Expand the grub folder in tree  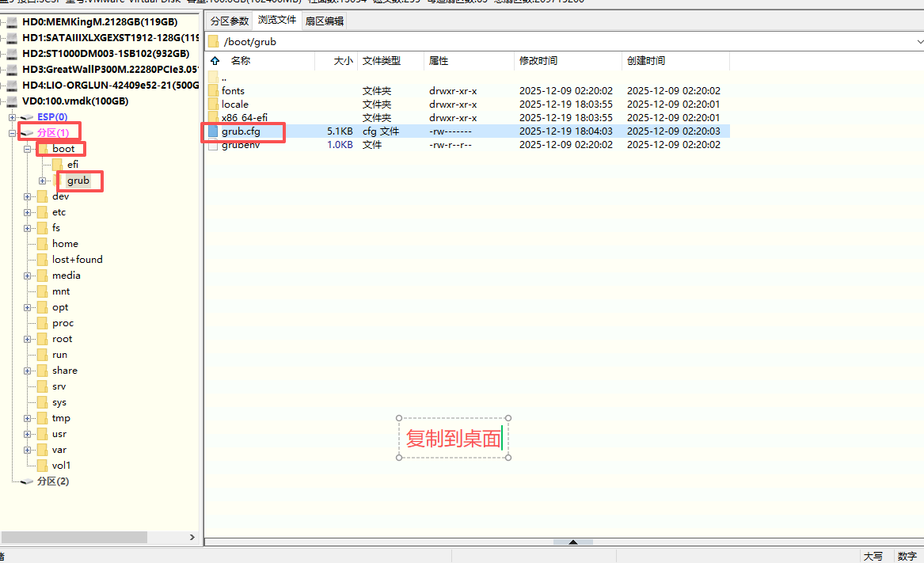(43, 181)
